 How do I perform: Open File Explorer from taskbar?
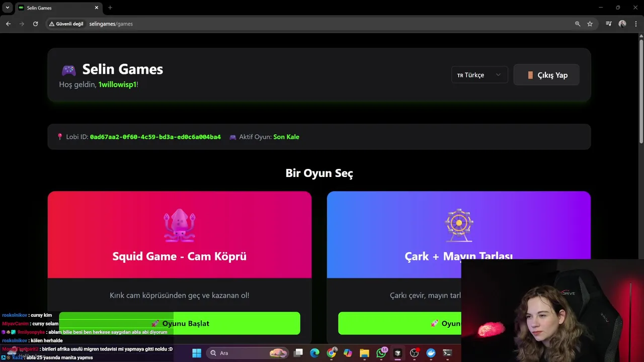click(364, 353)
